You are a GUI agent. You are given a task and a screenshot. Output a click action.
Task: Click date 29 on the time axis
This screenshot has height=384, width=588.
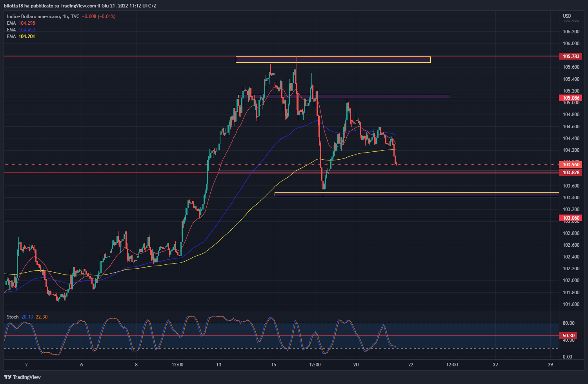point(551,365)
